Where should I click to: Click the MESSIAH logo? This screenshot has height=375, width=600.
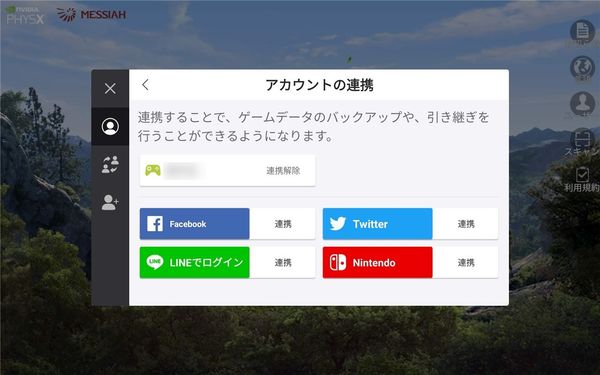[91, 15]
